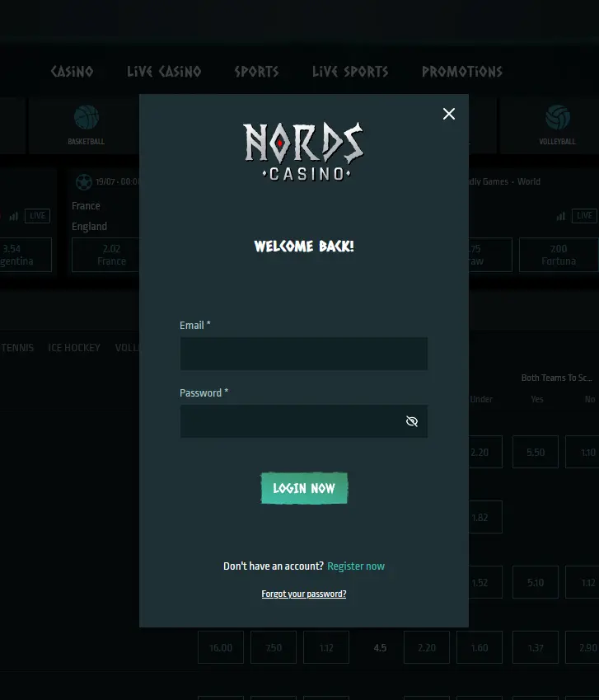Switch to the Ice Hockey tab

(x=74, y=348)
